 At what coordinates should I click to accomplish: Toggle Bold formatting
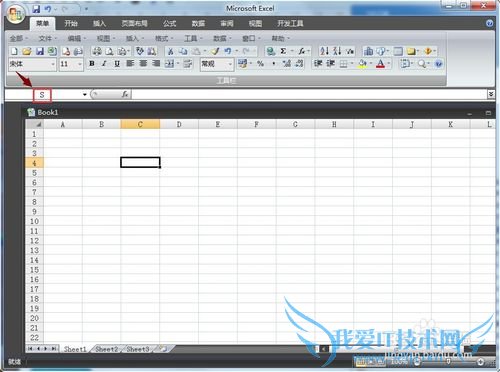92,63
